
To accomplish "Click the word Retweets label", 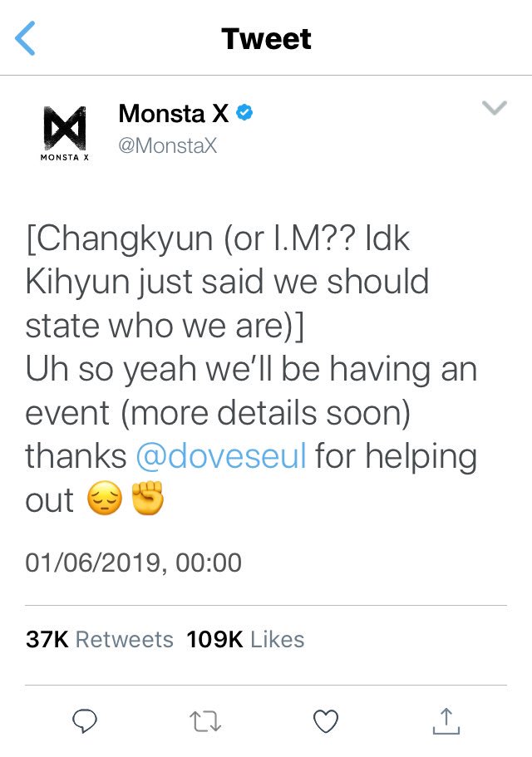I will point(125,639).
